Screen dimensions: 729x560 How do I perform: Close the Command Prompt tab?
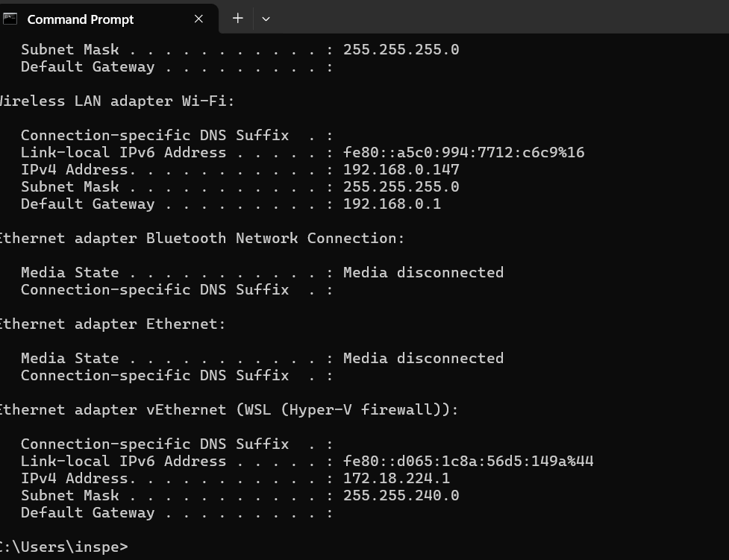point(198,19)
